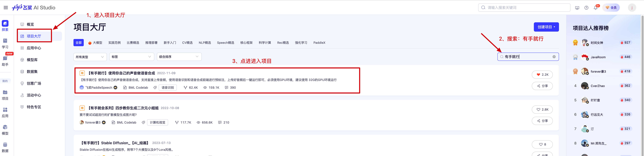The image size is (644, 156).
Task: Select 模型库 in the side menu
Action: coord(32,60)
